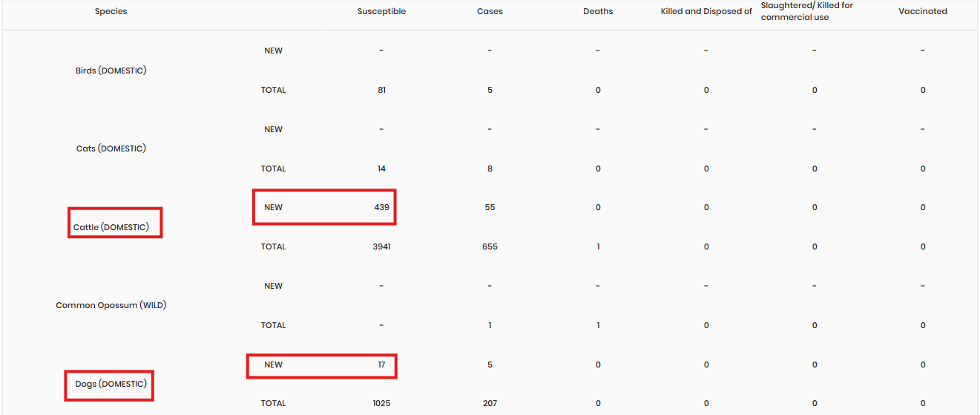Select the highlighted Dogs (DOMESTIC) label
Viewport: 980px width, 415px height.
(x=111, y=384)
